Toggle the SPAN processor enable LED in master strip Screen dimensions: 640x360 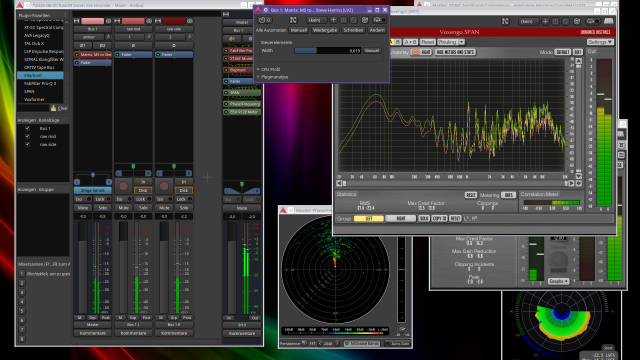click(226, 93)
